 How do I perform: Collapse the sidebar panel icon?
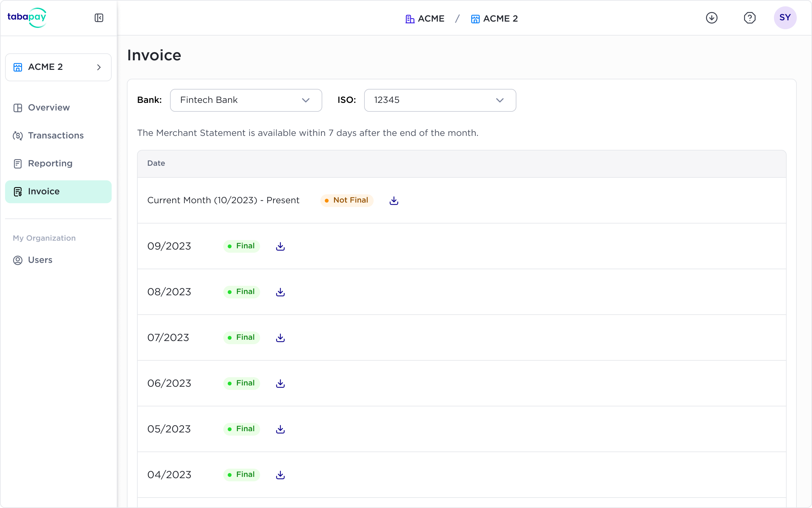[x=99, y=18]
